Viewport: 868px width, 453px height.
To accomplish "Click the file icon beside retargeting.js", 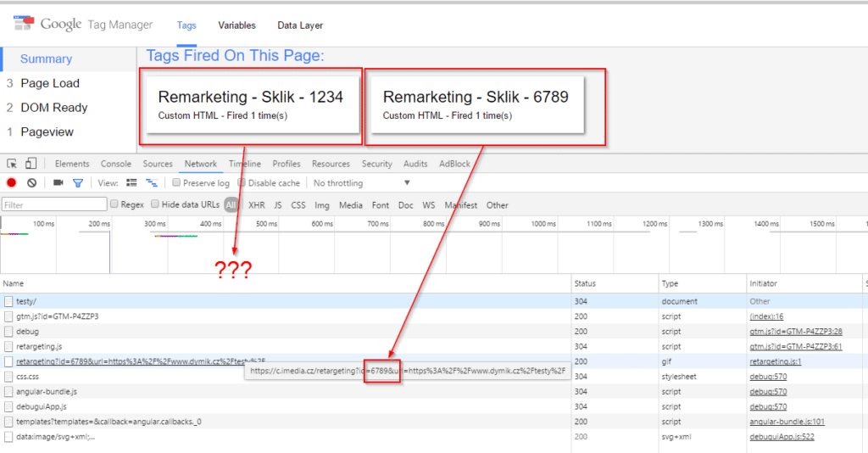I will [x=8, y=347].
